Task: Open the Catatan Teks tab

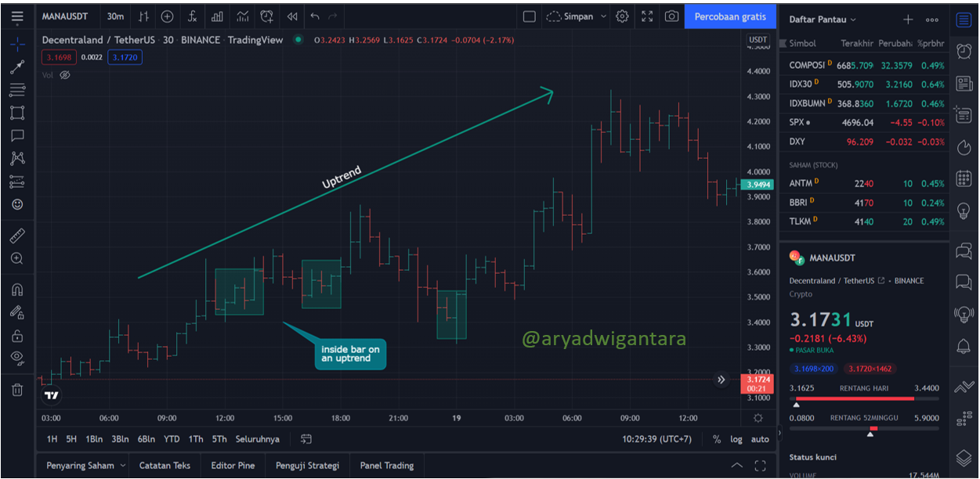Action: [165, 466]
